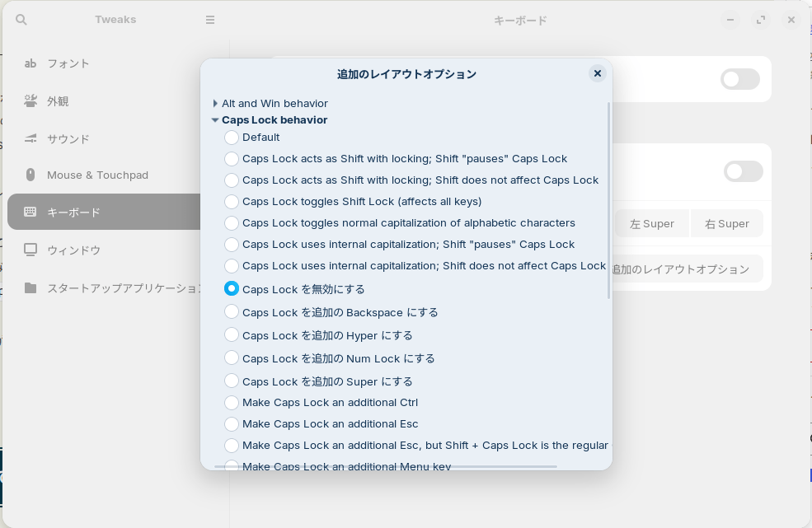Open スタートアップアプリケーション page
Screen dimensions: 812x528
pyautogui.click(x=104, y=287)
